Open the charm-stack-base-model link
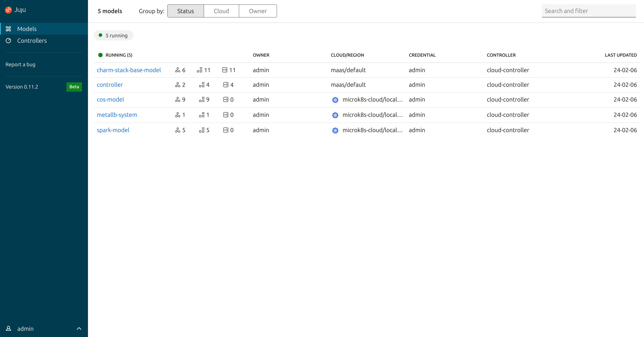This screenshot has width=644, height=337. tap(129, 70)
